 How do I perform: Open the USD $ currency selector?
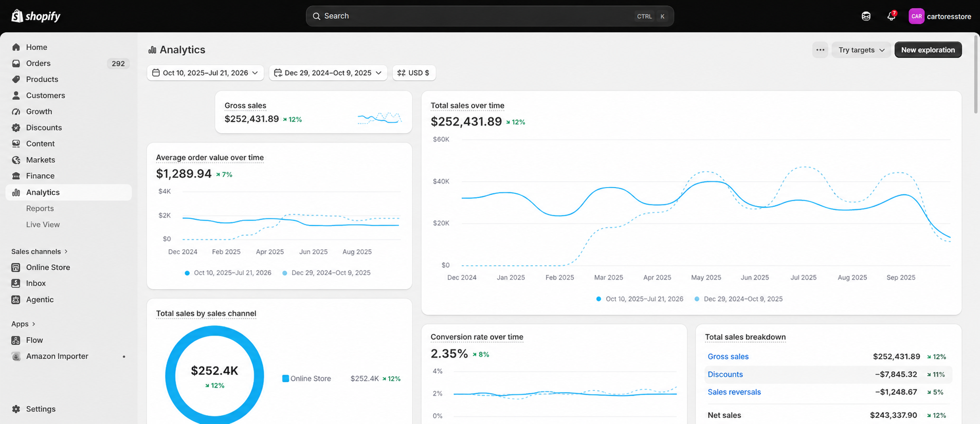pyautogui.click(x=414, y=73)
